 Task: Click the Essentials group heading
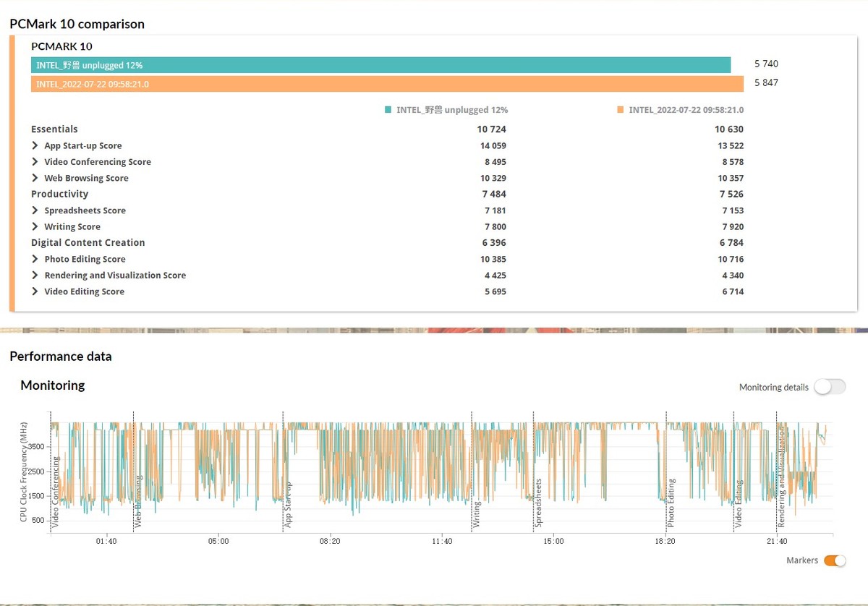pos(54,129)
